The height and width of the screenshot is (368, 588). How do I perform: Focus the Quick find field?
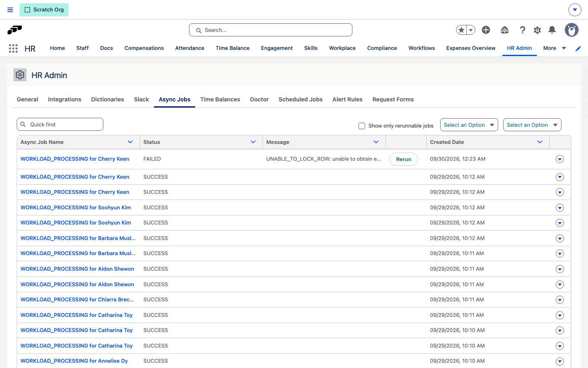tap(60, 124)
